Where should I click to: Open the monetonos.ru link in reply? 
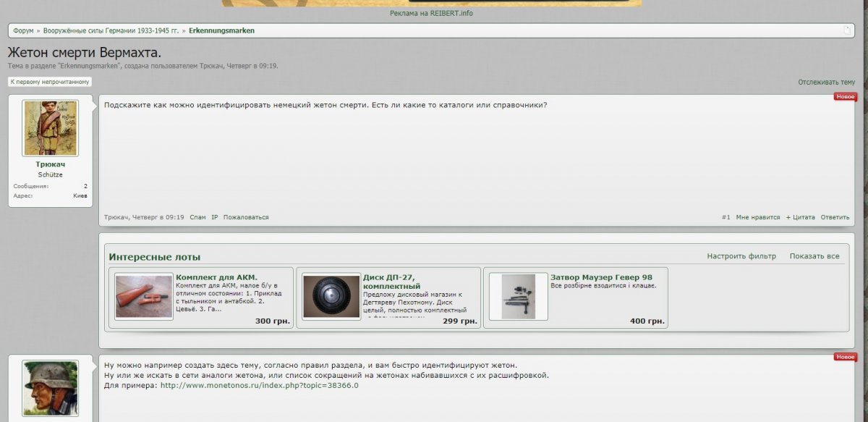coord(259,386)
